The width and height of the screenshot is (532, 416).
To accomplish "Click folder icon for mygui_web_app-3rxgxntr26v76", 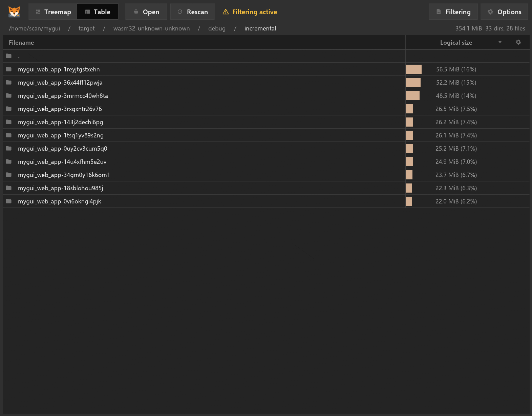I will pos(9,109).
